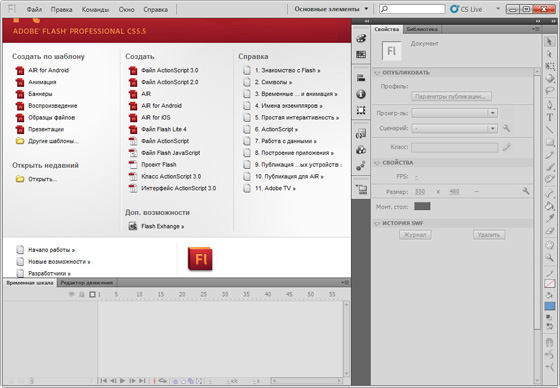Select the Eyedropper tool
The image size is (560, 388).
(549, 218)
